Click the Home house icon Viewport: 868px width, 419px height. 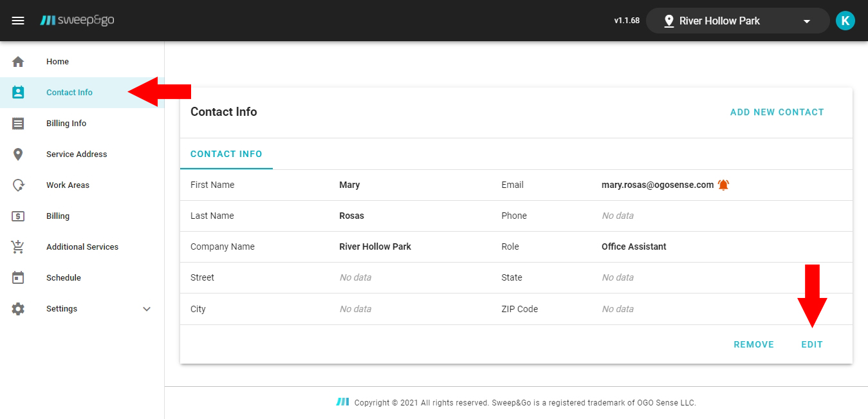pos(18,62)
